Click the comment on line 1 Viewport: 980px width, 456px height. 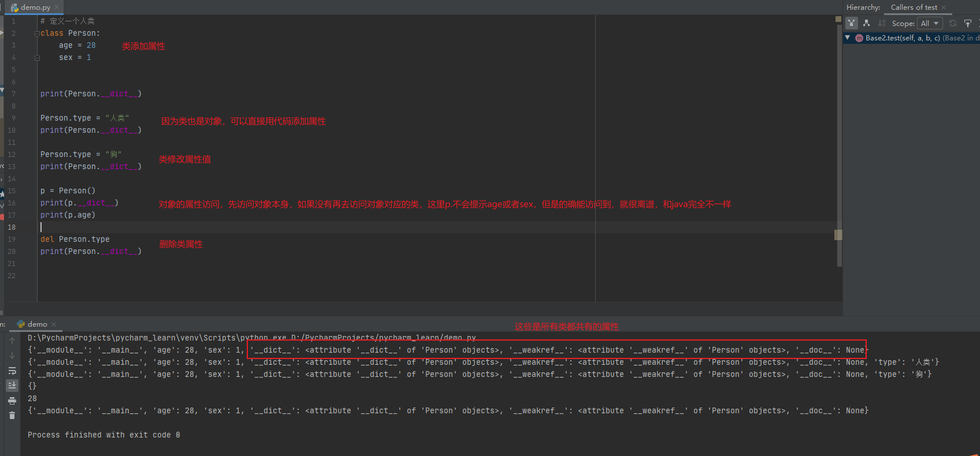tap(68, 21)
